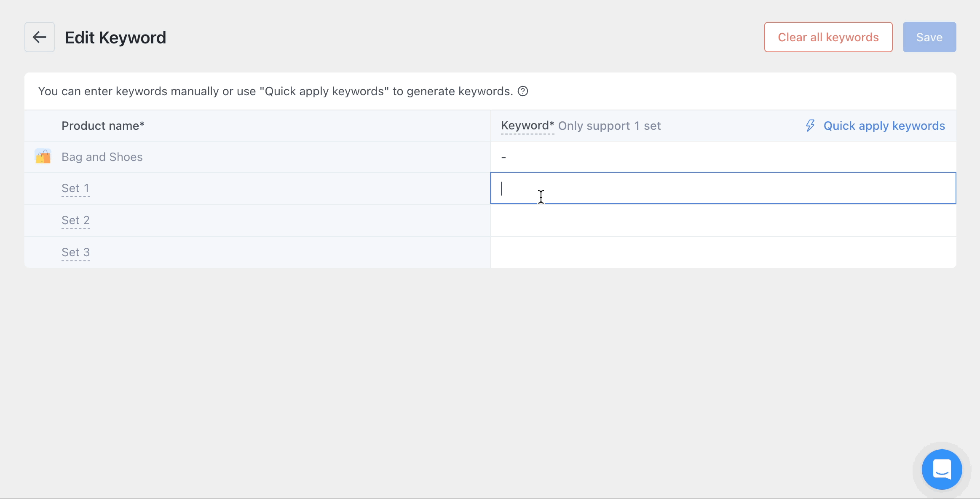Click the Set 3 label
This screenshot has width=980, height=499.
pyautogui.click(x=75, y=252)
